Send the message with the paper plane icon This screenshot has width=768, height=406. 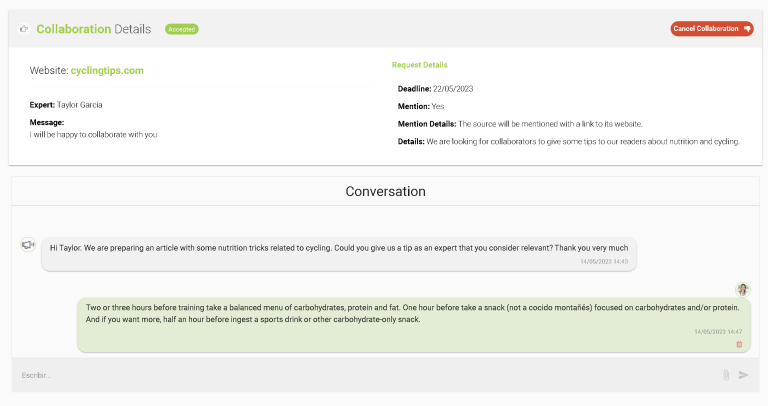tap(743, 375)
